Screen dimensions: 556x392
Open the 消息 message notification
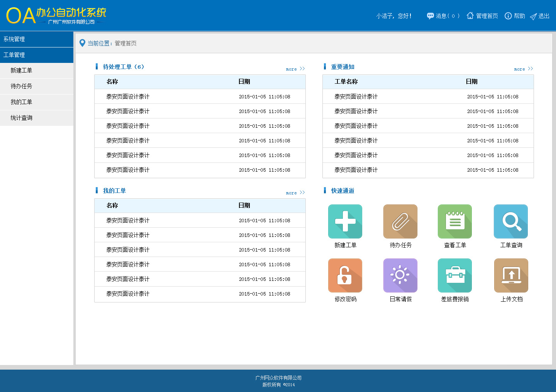(x=443, y=16)
